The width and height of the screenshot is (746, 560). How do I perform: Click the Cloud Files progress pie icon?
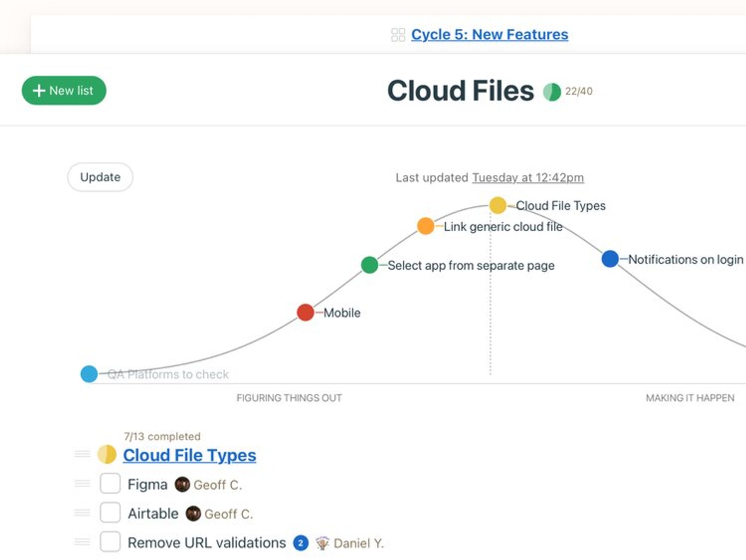[552, 92]
